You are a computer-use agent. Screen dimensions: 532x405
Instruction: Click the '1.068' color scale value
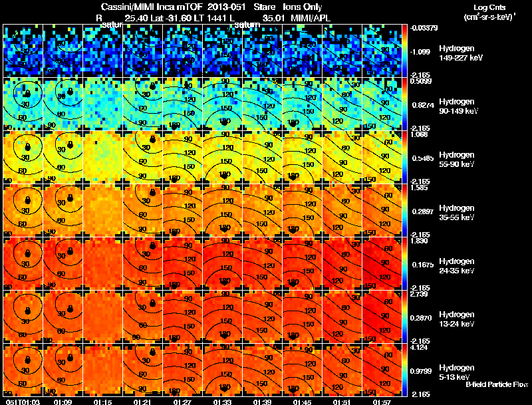click(419, 134)
